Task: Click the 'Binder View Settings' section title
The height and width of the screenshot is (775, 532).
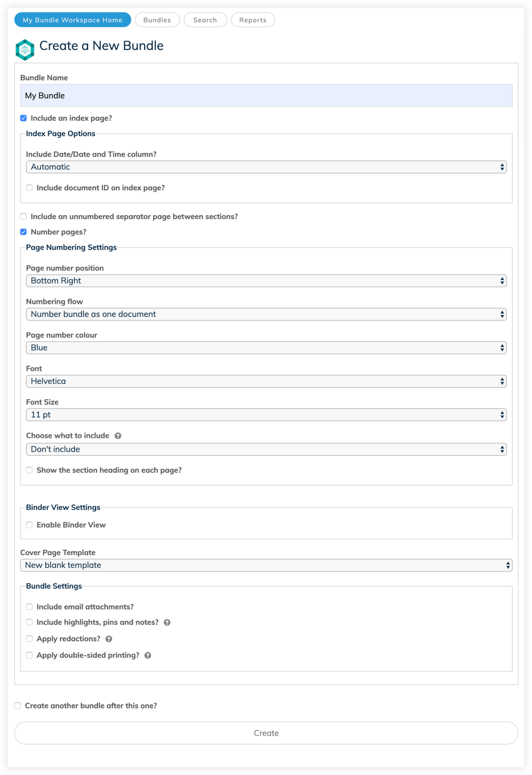Action: 63,508
